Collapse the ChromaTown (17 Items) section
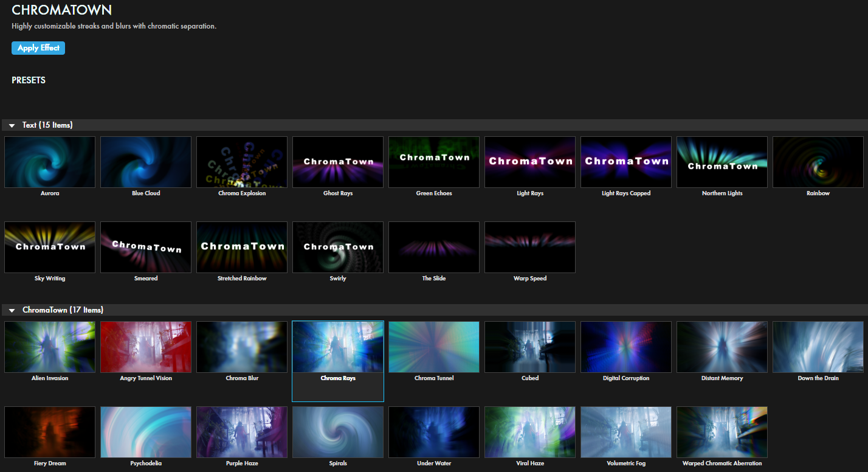Screen dimensions: 868x472 coord(12,310)
